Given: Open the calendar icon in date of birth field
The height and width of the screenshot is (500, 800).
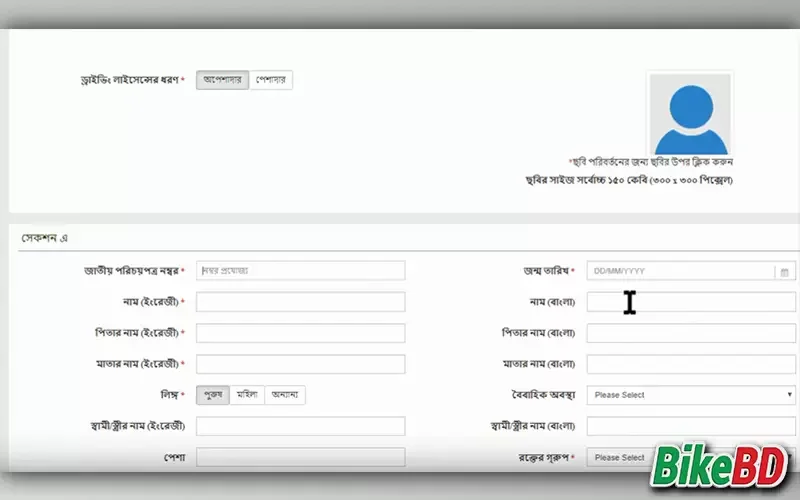Looking at the screenshot, I should 784,271.
